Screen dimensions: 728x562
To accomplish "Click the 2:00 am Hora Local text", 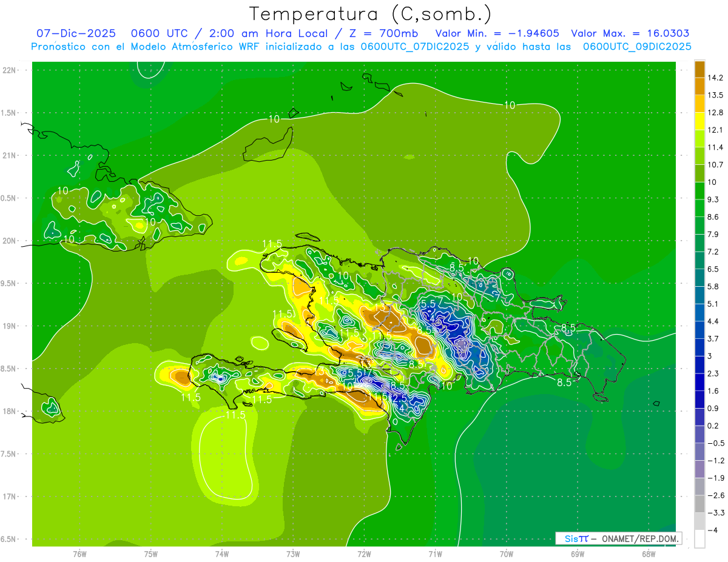I will point(276,33).
